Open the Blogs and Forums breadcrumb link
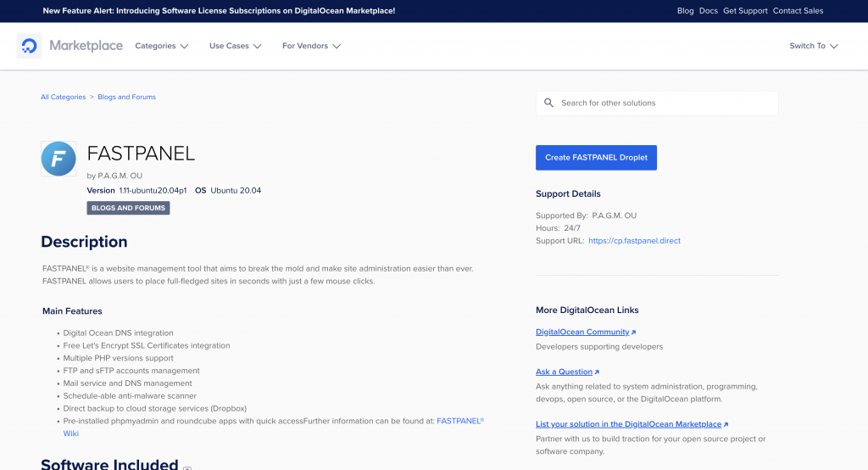The height and width of the screenshot is (470, 868). pos(126,98)
